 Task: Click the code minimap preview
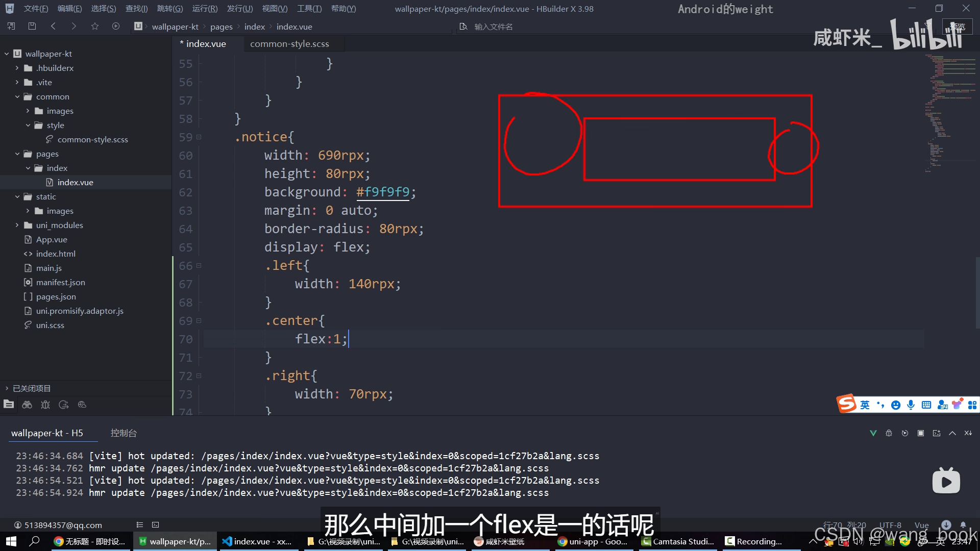pos(950,112)
